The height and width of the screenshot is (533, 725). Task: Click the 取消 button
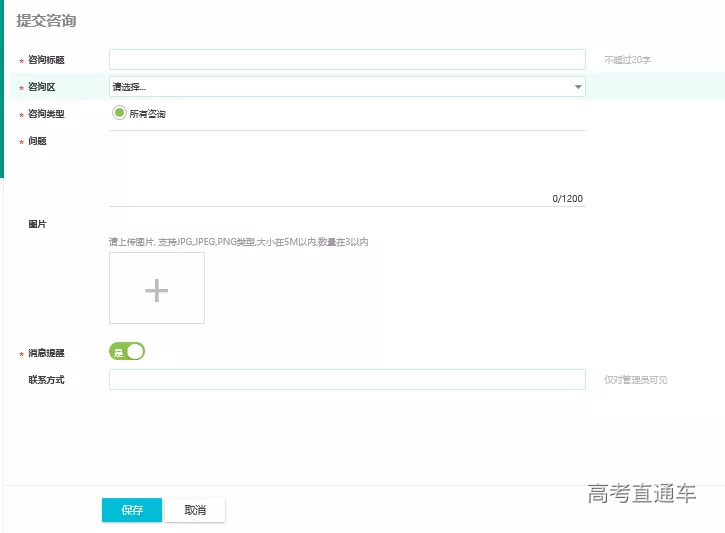coord(195,510)
